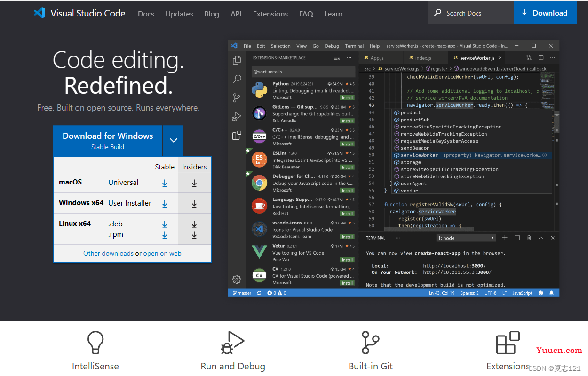588x376 pixels.
Task: Install the GitLens extension
Action: (x=348, y=121)
